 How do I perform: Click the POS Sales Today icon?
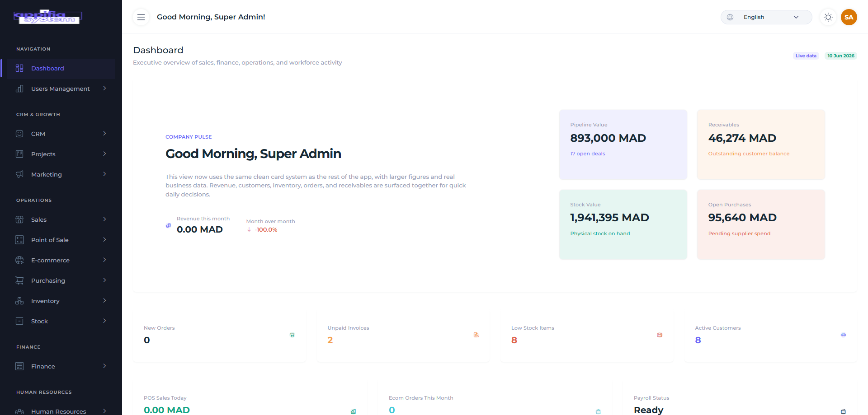click(354, 411)
